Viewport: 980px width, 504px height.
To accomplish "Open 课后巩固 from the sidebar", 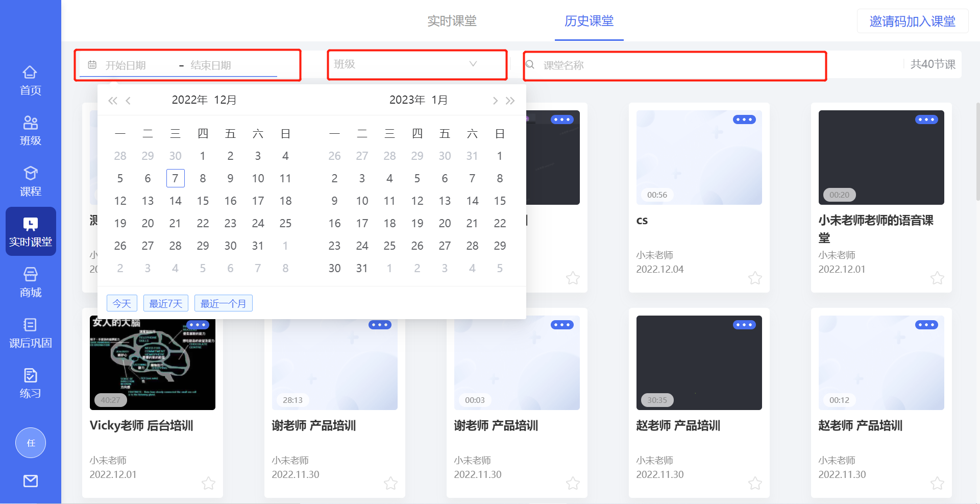I will tap(30, 332).
